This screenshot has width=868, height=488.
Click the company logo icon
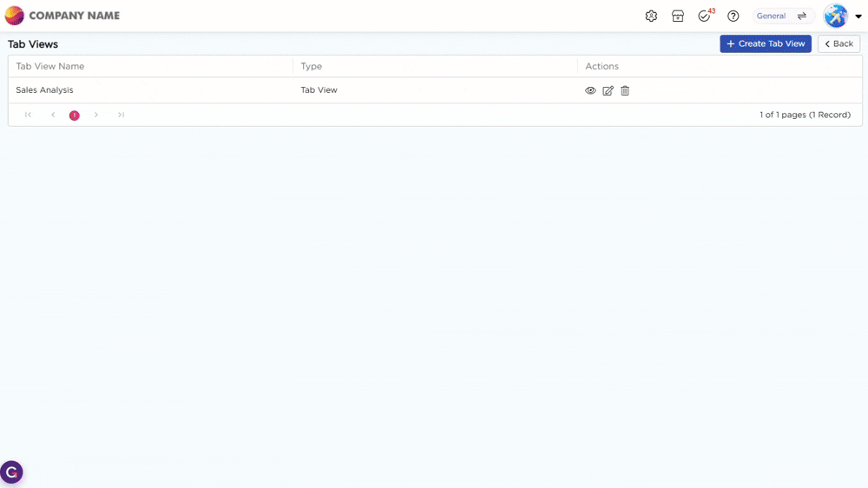pos(15,16)
